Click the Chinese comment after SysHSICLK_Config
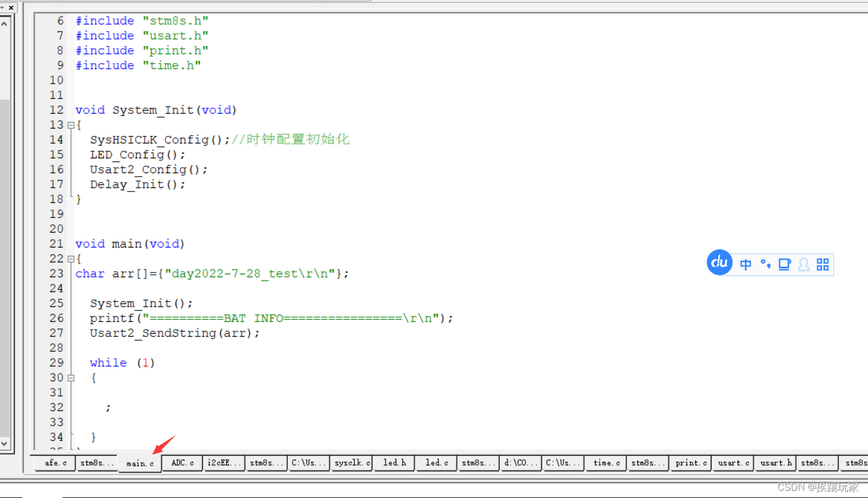 pyautogui.click(x=290, y=140)
